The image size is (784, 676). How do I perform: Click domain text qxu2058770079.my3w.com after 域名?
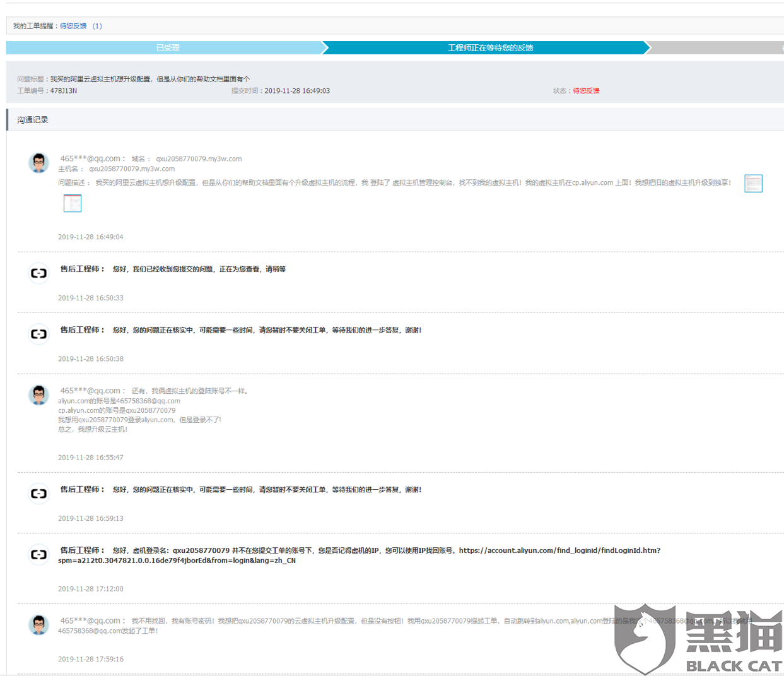(199, 159)
